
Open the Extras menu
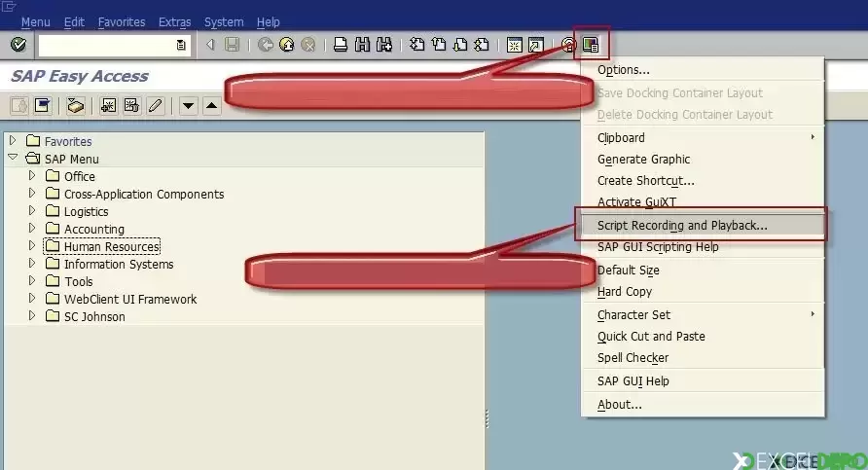point(174,22)
